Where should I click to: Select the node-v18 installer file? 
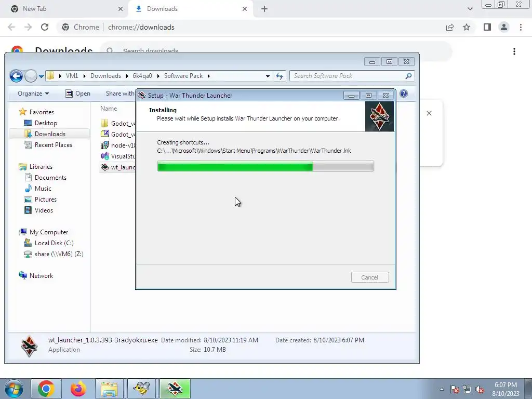(118, 145)
